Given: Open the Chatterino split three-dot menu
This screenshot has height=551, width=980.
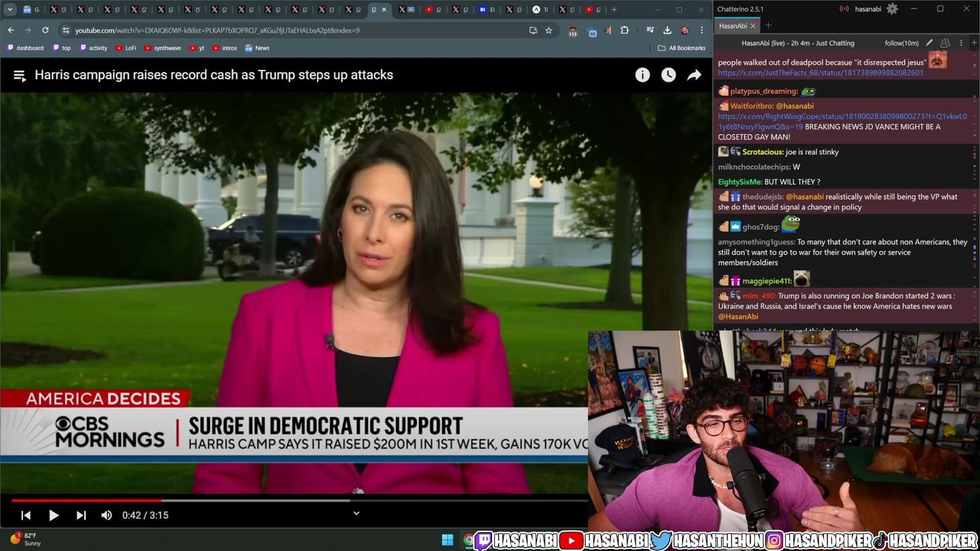Looking at the screenshot, I should [x=961, y=43].
